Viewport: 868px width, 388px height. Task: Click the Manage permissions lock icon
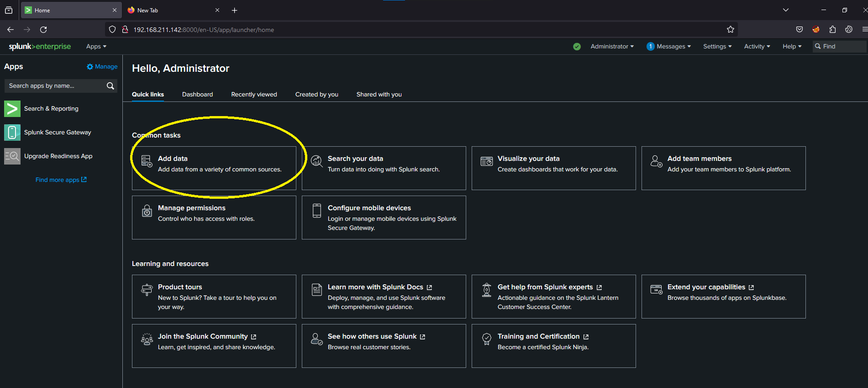coord(147,211)
